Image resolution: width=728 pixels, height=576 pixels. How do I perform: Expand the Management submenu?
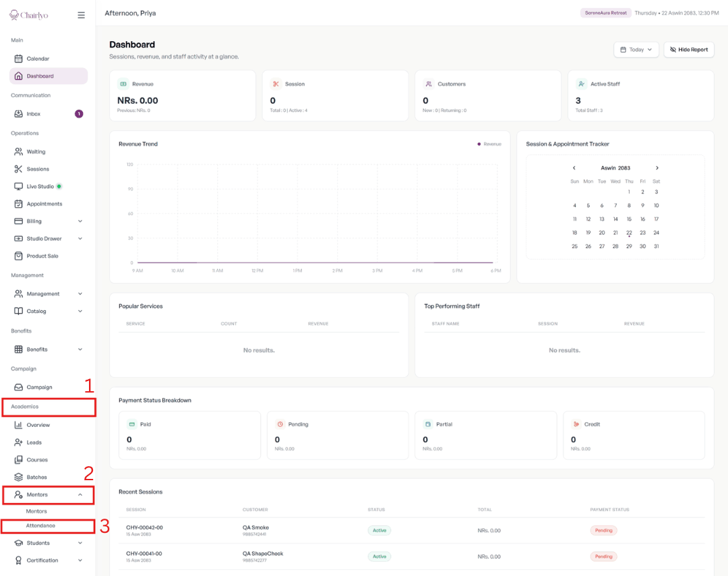coord(80,293)
